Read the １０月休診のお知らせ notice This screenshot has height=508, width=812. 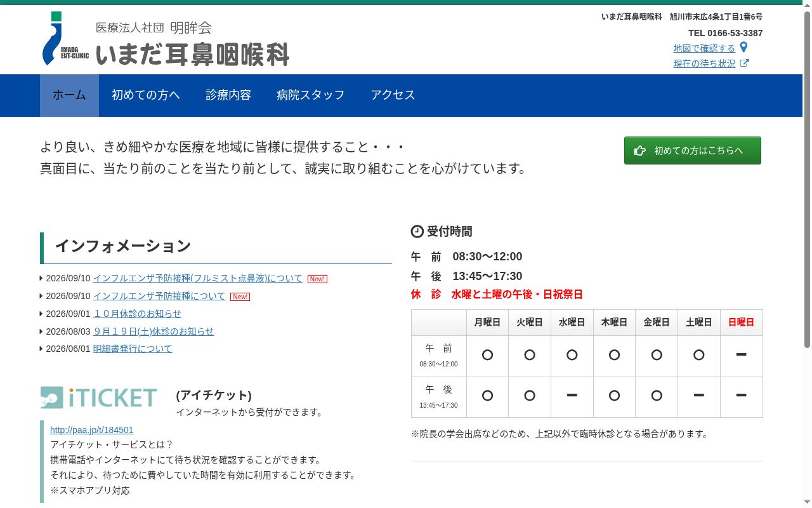137,314
